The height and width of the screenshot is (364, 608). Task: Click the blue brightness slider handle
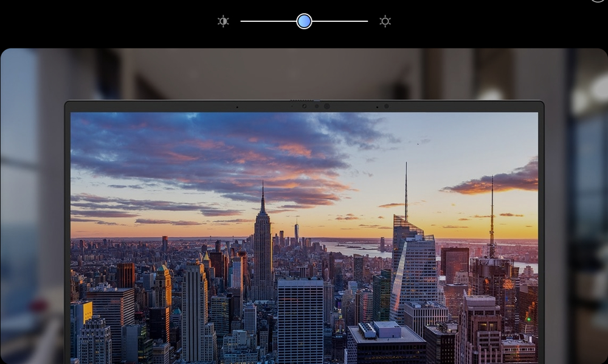304,21
